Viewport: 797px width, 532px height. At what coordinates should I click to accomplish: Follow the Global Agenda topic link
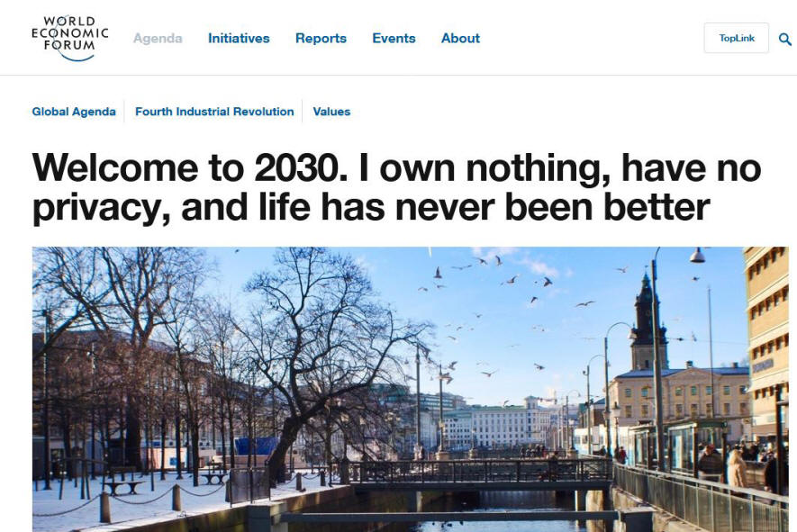[74, 112]
